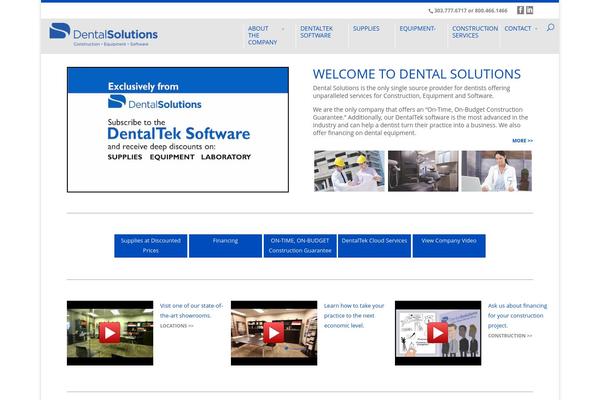The width and height of the screenshot is (600, 400).
Task: Click the search magnifier icon
Action: pos(550,27)
